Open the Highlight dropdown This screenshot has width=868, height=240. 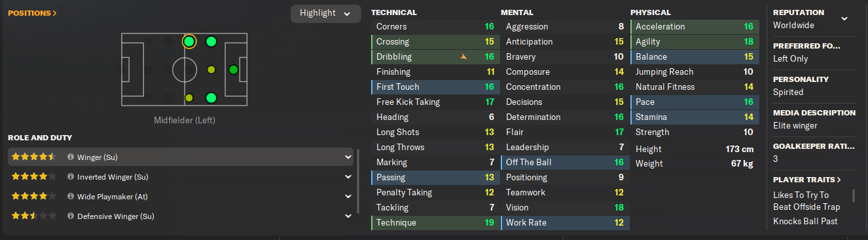325,13
